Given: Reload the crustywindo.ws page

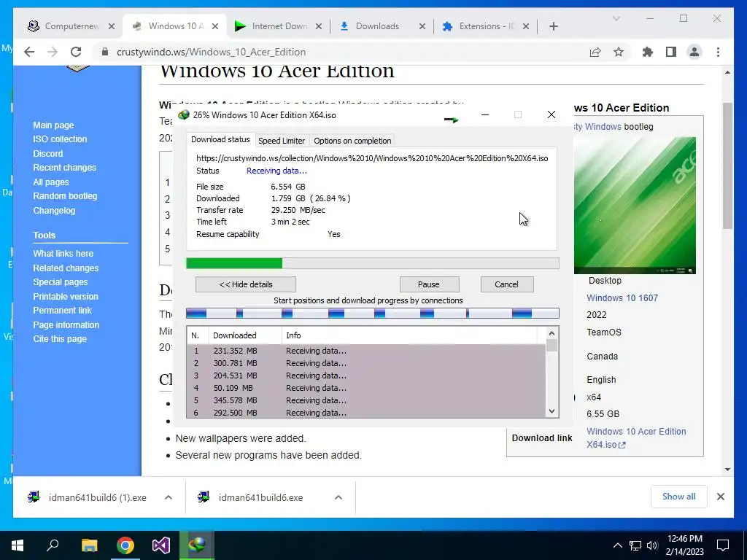Looking at the screenshot, I should pyautogui.click(x=76, y=52).
